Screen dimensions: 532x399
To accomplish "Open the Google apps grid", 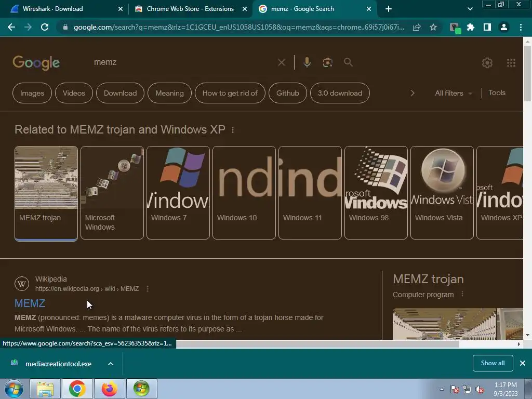I will tap(511, 63).
